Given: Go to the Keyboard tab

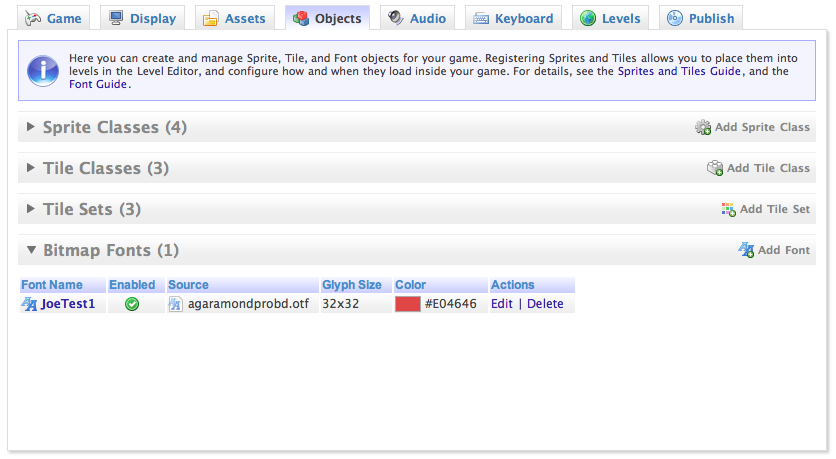Looking at the screenshot, I should click(513, 18).
